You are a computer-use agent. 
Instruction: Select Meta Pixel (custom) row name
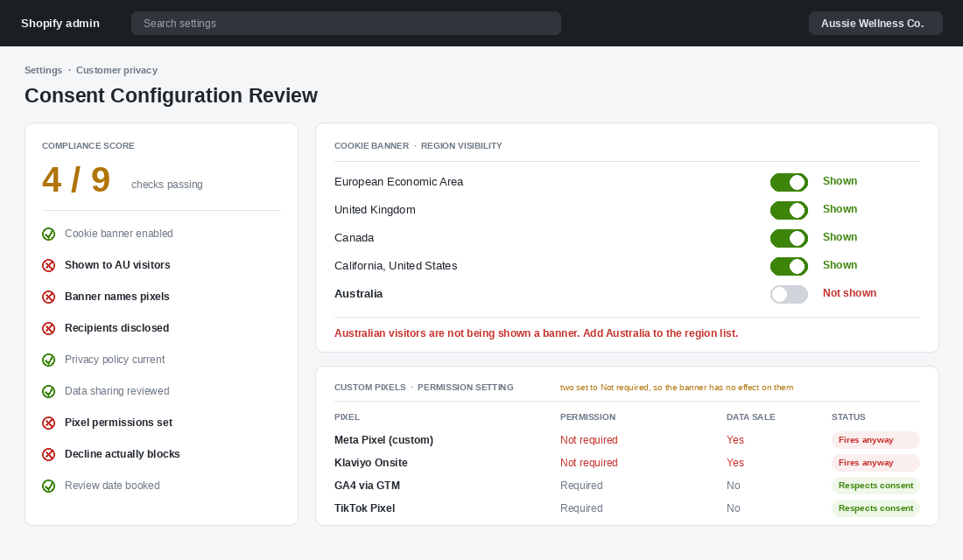[x=383, y=439]
